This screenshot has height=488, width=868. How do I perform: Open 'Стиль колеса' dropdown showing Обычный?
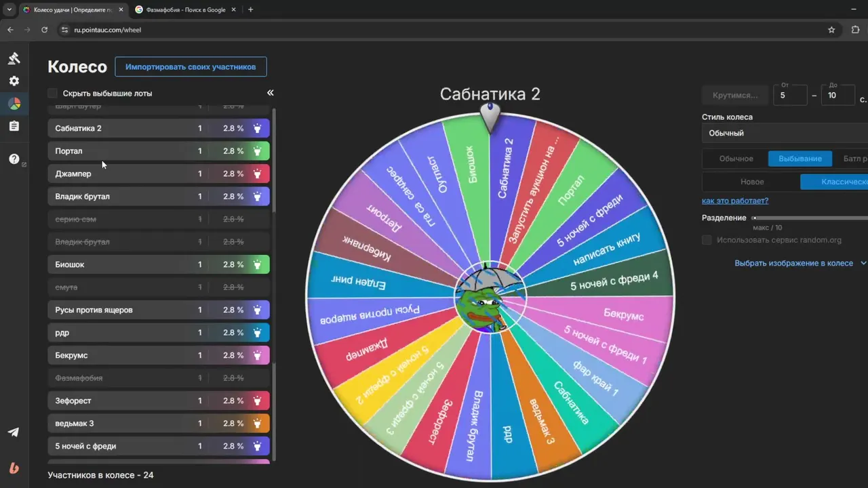[x=785, y=133]
